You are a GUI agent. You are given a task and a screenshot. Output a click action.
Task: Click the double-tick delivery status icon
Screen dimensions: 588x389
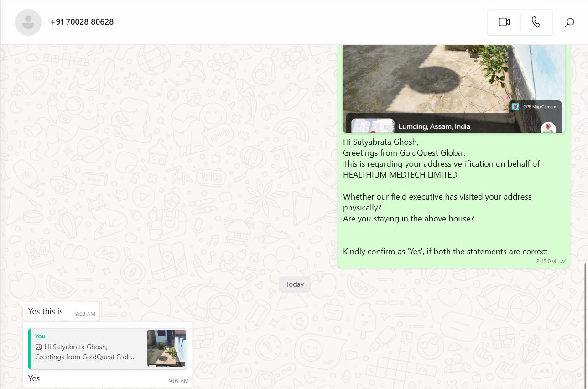coord(562,262)
